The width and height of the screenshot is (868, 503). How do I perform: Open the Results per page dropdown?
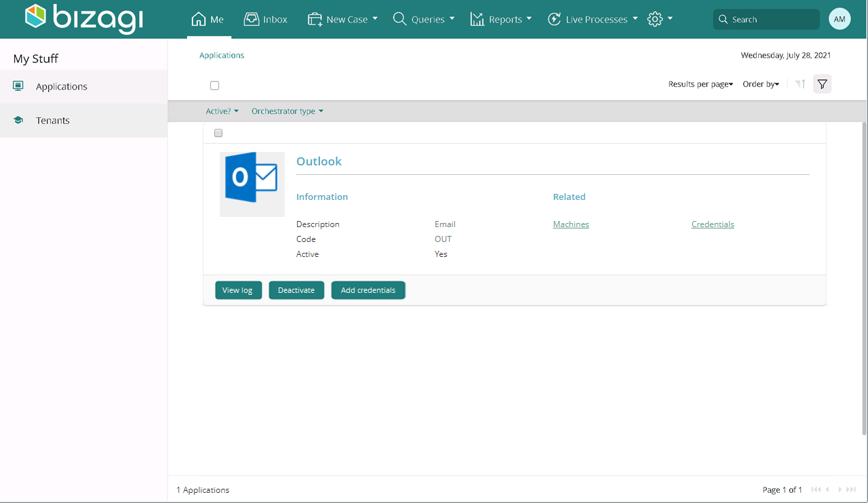tap(701, 84)
